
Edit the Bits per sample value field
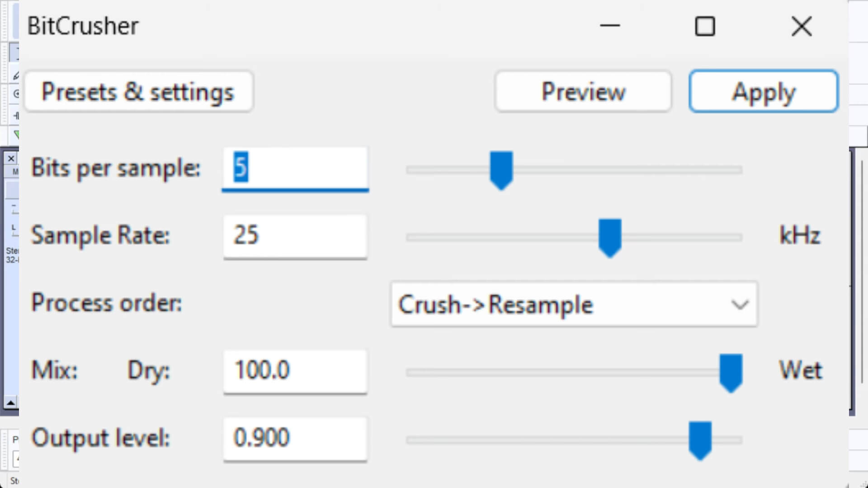[294, 168]
